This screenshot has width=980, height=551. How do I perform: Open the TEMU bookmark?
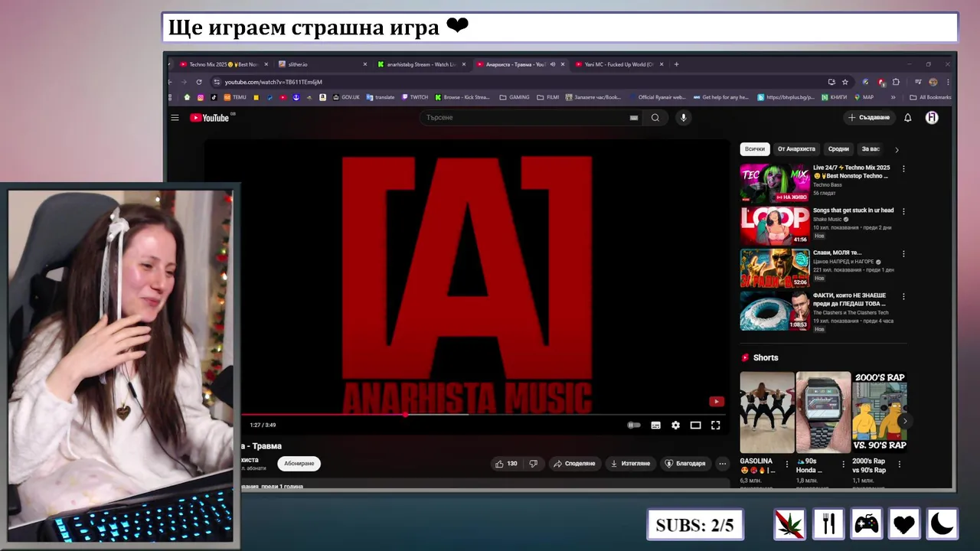(235, 97)
